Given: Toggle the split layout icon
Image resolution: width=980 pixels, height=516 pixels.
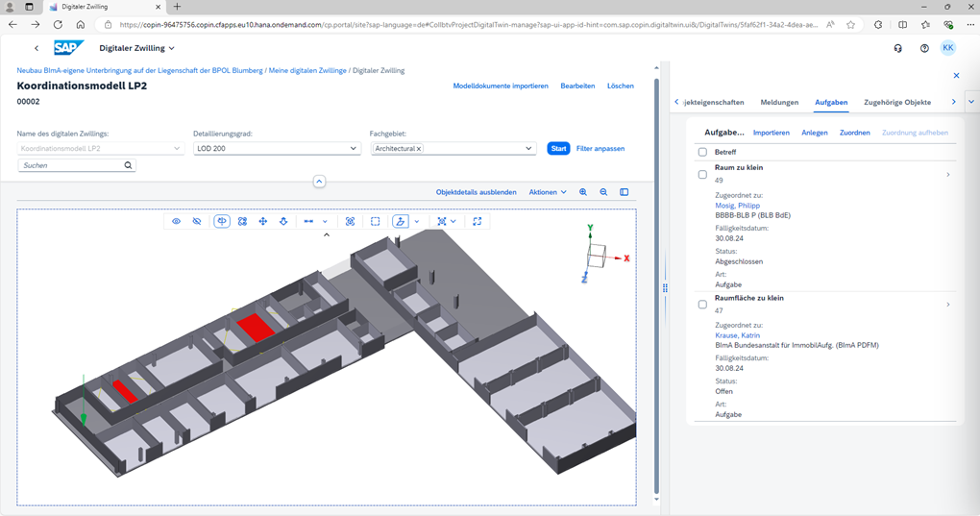Looking at the screenshot, I should (625, 192).
